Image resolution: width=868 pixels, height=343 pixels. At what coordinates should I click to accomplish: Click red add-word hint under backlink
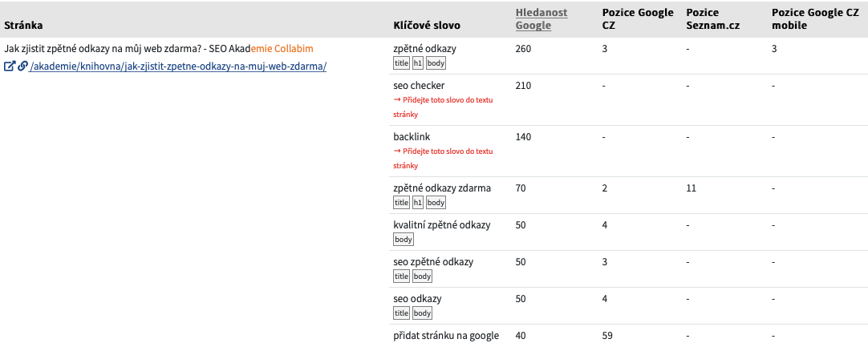[x=443, y=158]
